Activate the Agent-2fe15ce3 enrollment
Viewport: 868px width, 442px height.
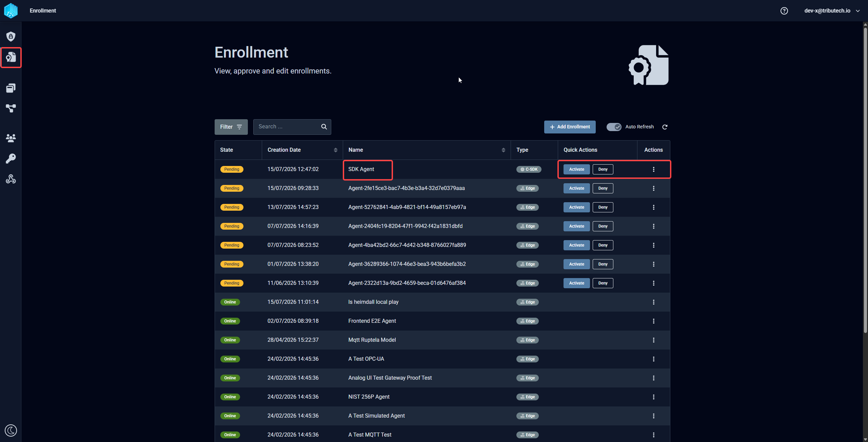pos(577,188)
